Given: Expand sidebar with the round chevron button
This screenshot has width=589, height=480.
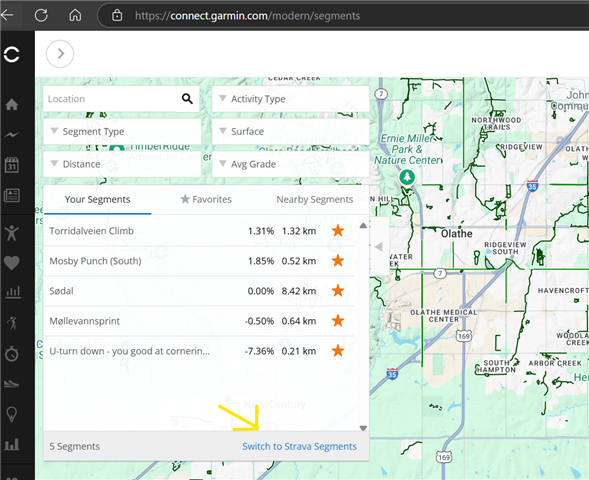Looking at the screenshot, I should click(60, 54).
